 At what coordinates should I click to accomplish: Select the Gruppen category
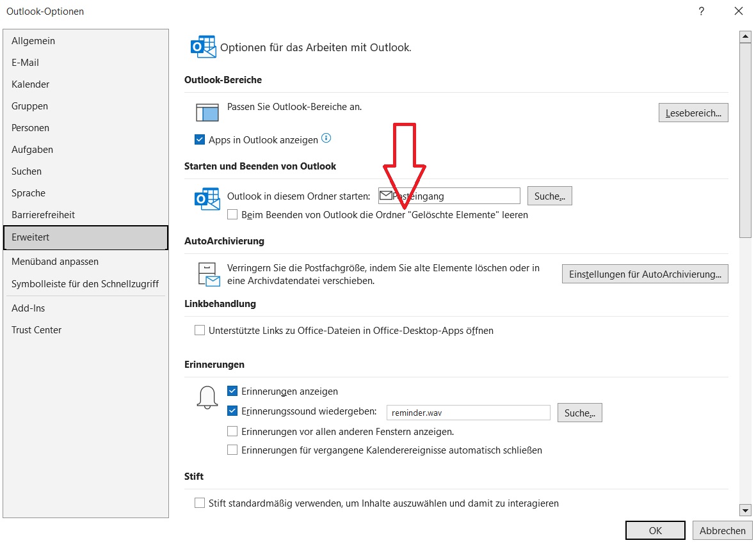pos(86,106)
